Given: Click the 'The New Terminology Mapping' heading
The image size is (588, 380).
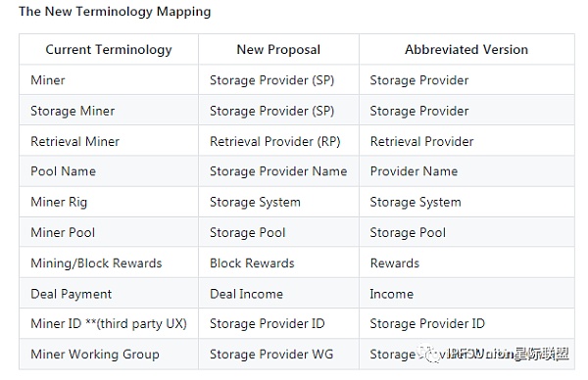Looking at the screenshot, I should tap(115, 12).
